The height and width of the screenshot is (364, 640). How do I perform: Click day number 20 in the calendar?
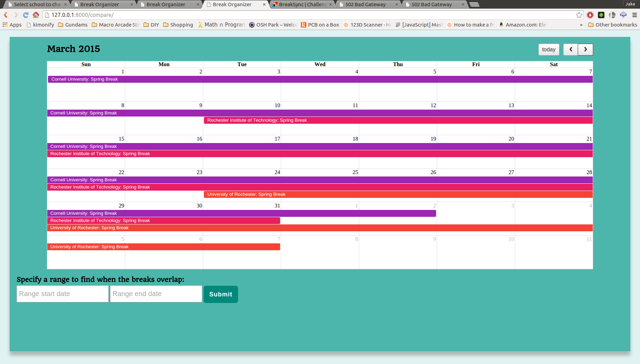(511, 139)
